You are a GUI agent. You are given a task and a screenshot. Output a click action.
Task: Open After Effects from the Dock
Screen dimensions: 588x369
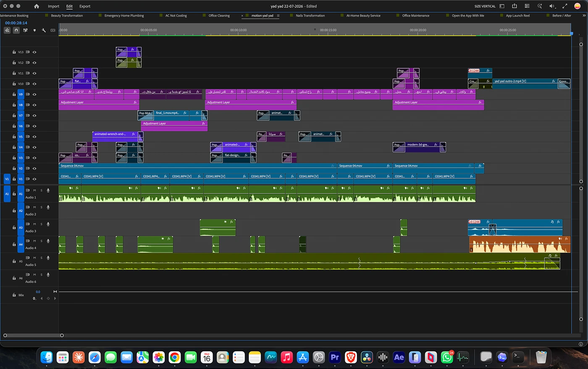point(399,357)
